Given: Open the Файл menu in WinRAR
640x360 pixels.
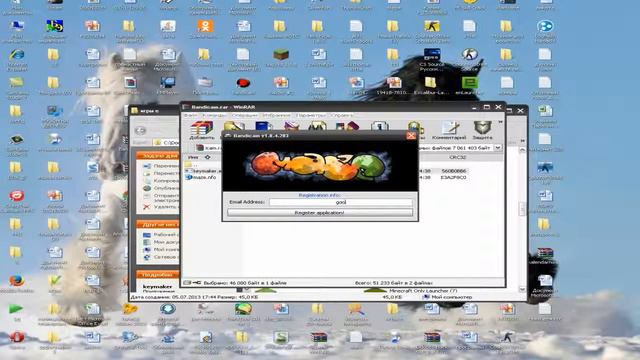Looking at the screenshot, I should 190,116.
